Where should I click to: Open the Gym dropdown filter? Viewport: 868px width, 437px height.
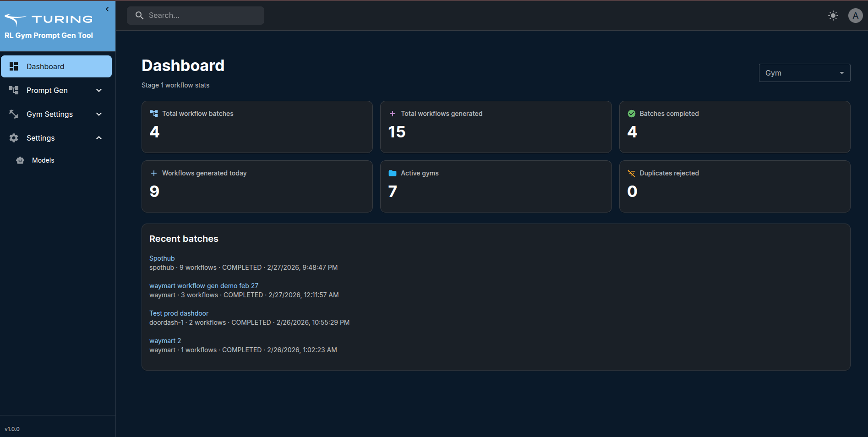tap(804, 72)
